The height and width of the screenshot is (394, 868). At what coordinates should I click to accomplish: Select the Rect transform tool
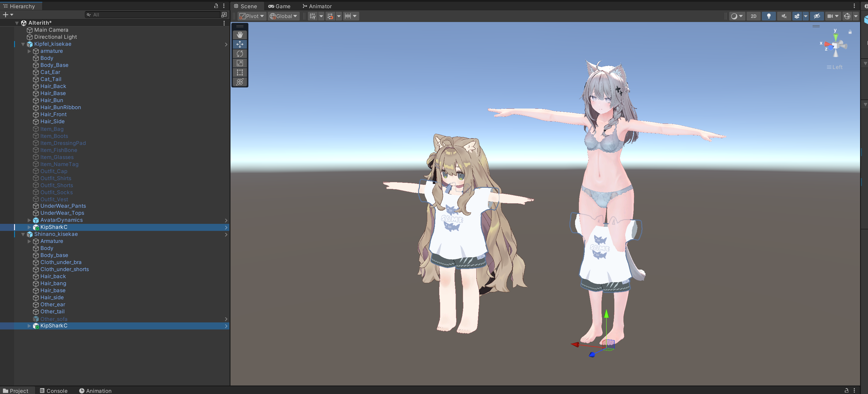pos(240,72)
